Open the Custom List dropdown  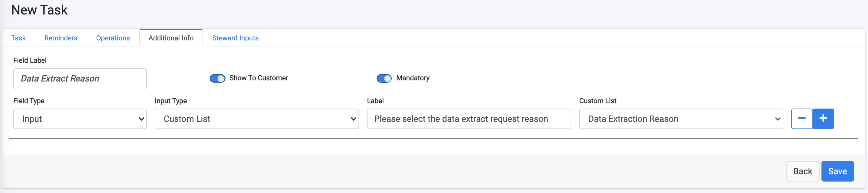(681, 119)
